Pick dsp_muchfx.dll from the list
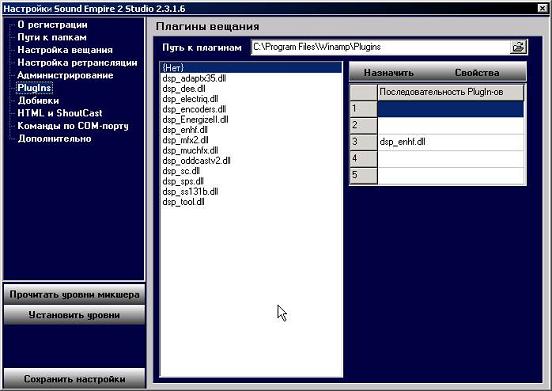552x391 pixels. click(251, 151)
